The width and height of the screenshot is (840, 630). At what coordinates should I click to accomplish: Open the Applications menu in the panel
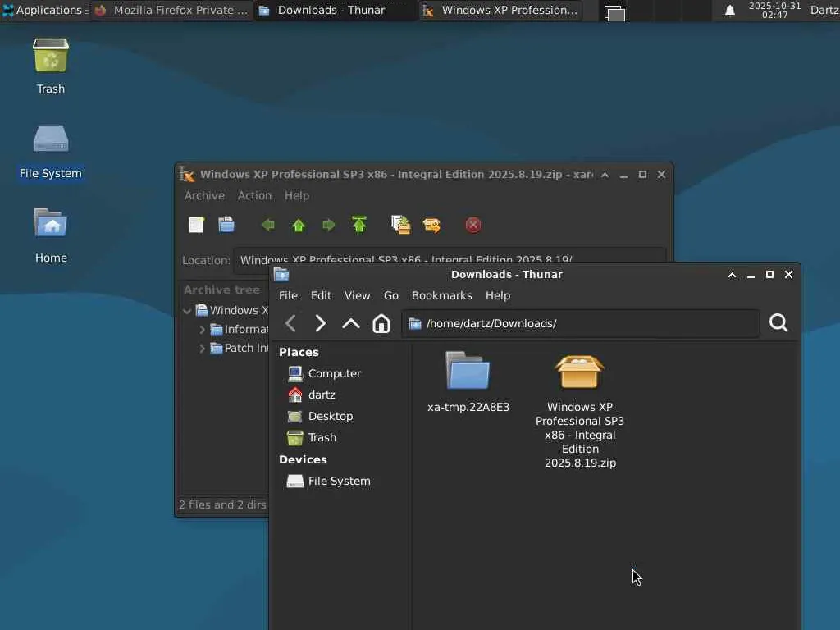coord(45,10)
